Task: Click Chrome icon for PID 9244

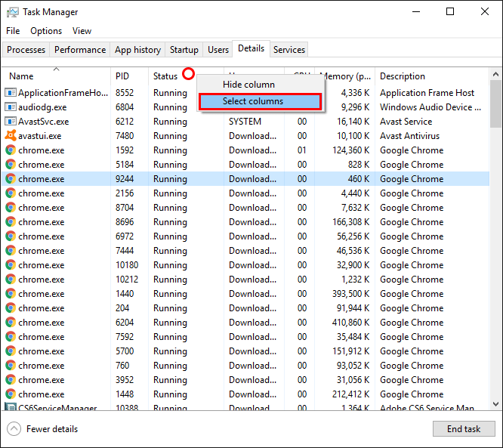Action: pyautogui.click(x=11, y=179)
